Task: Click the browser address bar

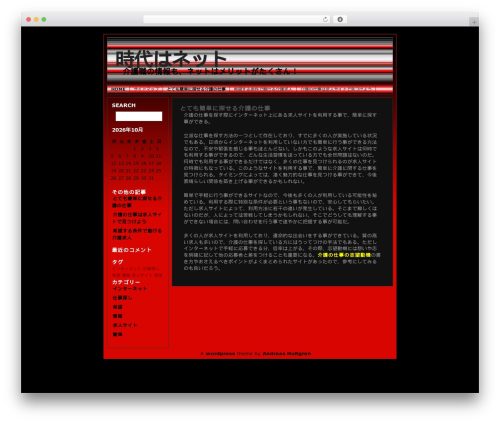Action: (236, 19)
